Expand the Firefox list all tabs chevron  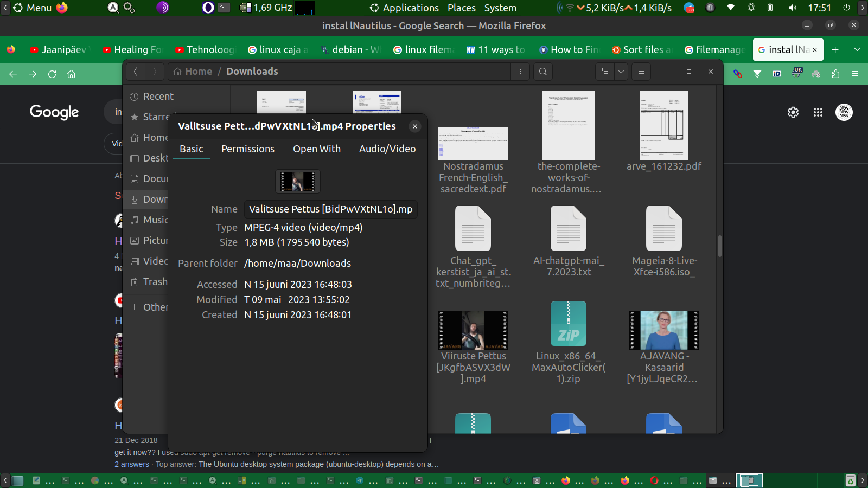coord(857,50)
